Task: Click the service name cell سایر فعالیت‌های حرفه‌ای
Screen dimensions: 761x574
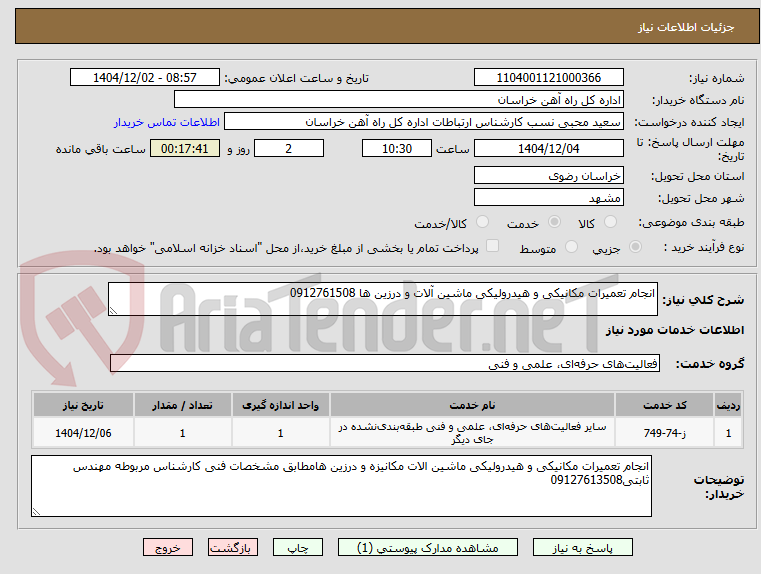Action: (x=472, y=433)
